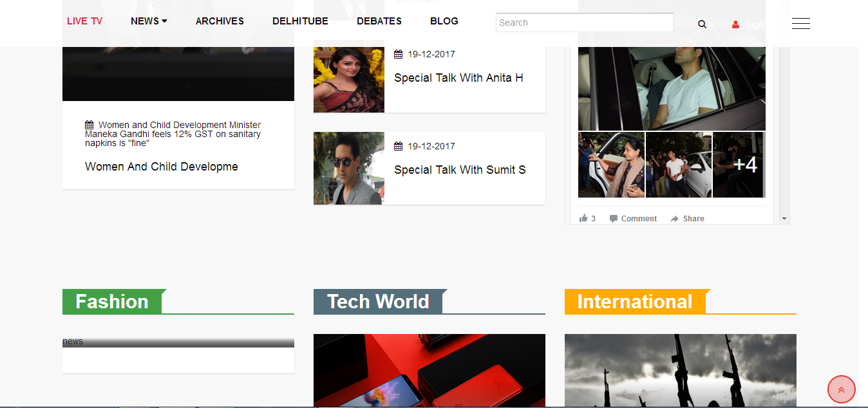Open photo of man in white t-shirt among crowd
This screenshot has width=868, height=408.
click(x=679, y=165)
